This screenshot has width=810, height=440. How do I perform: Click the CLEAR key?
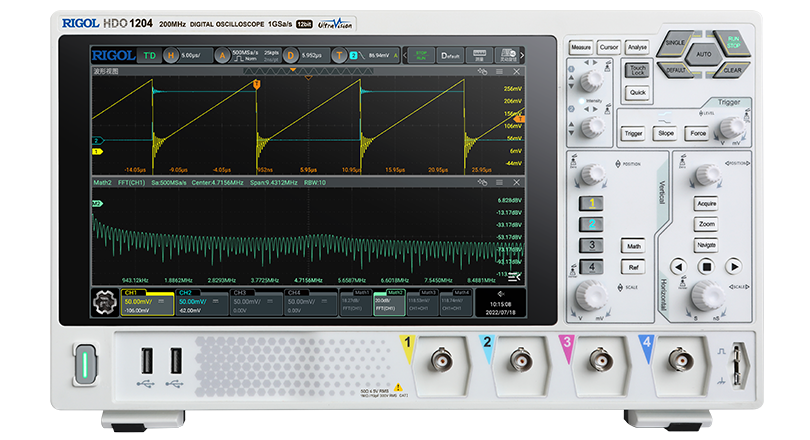click(x=732, y=70)
